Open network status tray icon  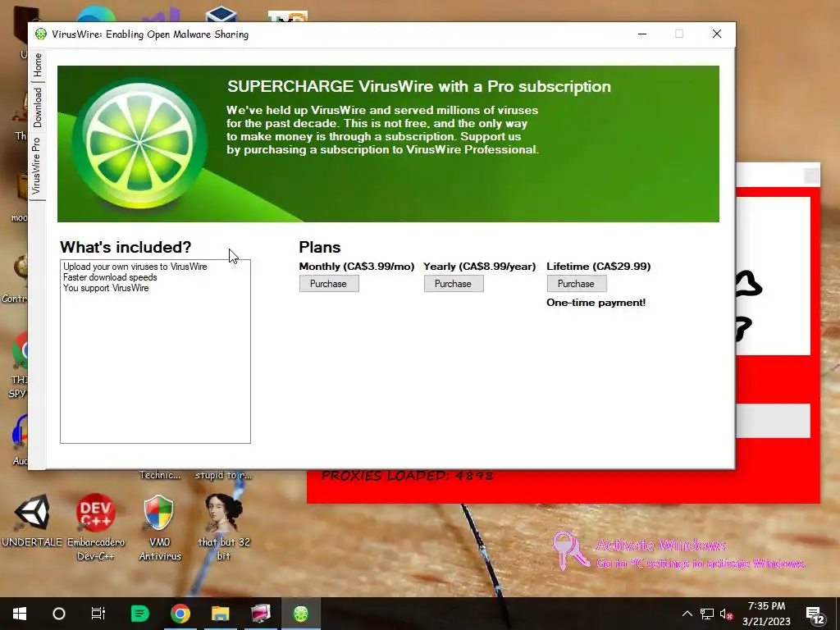[x=706, y=614]
